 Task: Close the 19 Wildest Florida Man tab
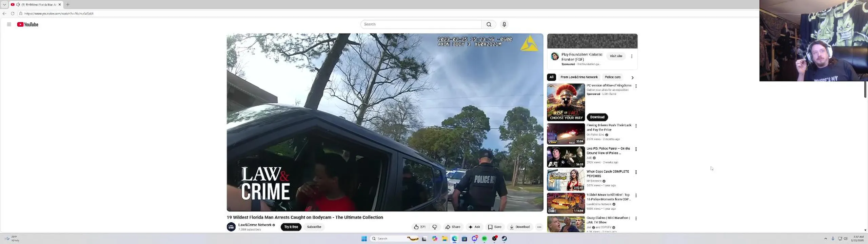tap(60, 4)
